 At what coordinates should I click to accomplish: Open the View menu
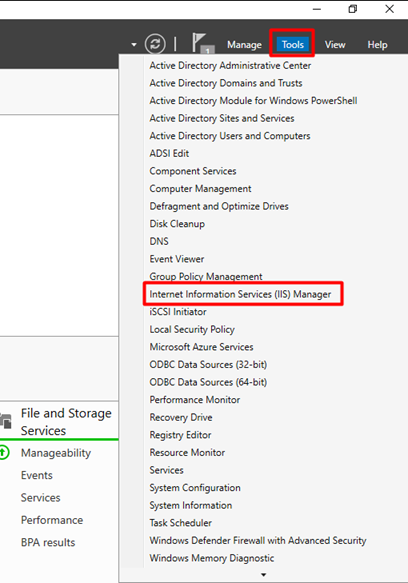(335, 45)
